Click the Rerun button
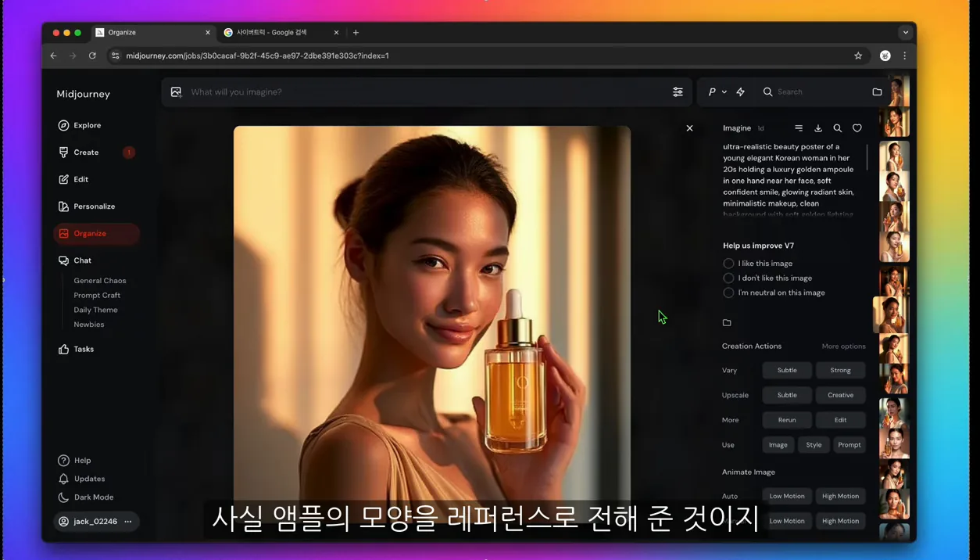The image size is (980, 560). point(787,420)
